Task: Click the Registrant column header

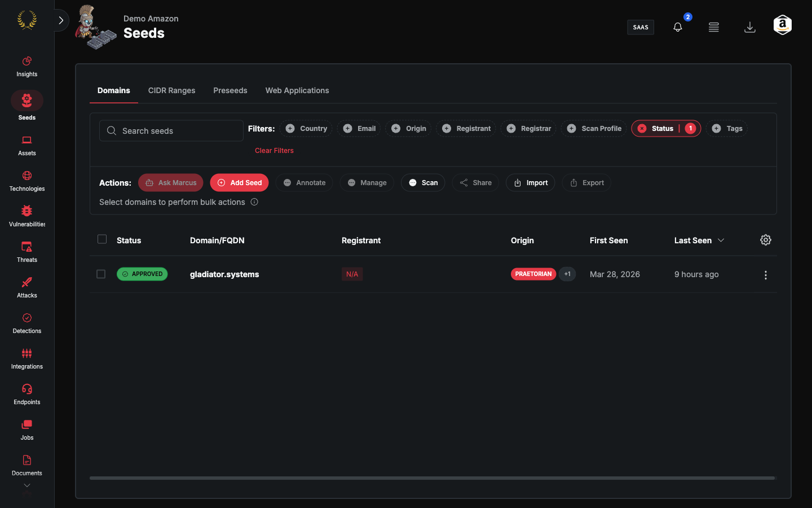Action: [361, 240]
